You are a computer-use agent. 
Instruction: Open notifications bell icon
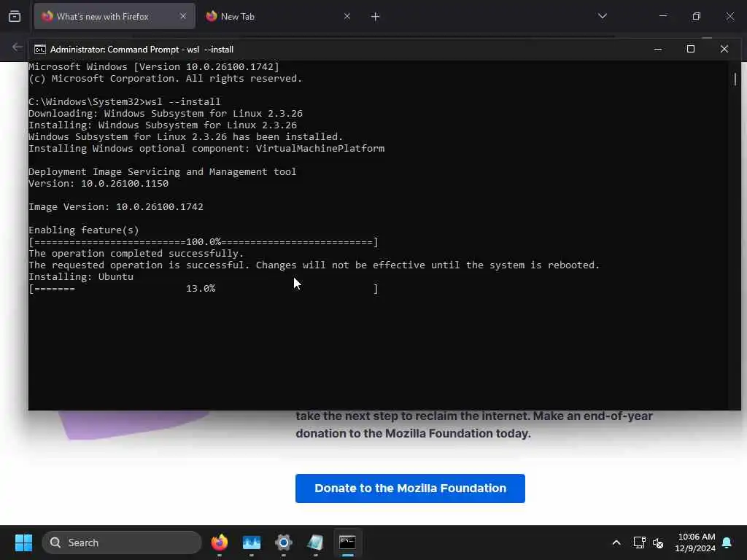tap(727, 542)
